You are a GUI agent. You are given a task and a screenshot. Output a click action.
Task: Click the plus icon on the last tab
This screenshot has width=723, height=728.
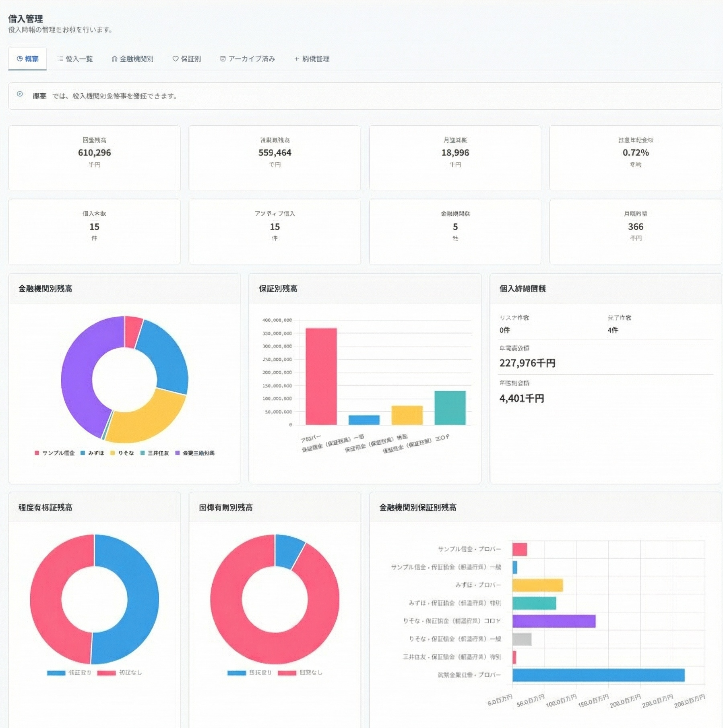(297, 59)
